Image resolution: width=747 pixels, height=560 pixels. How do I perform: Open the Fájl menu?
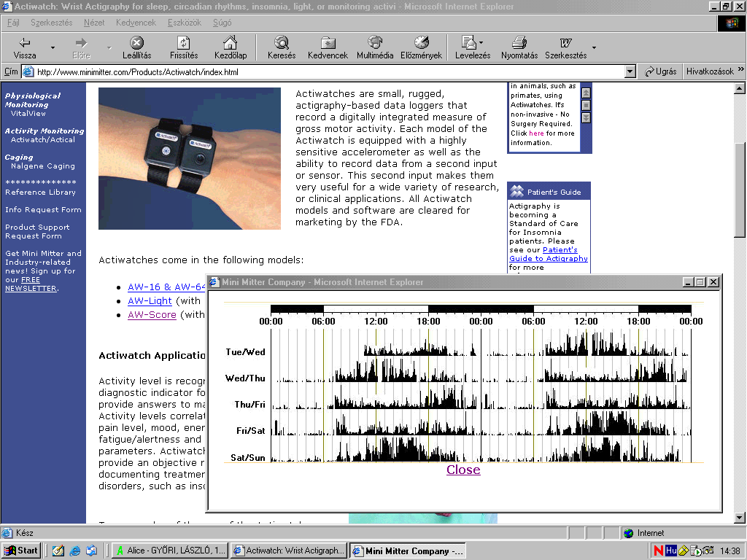pyautogui.click(x=13, y=23)
